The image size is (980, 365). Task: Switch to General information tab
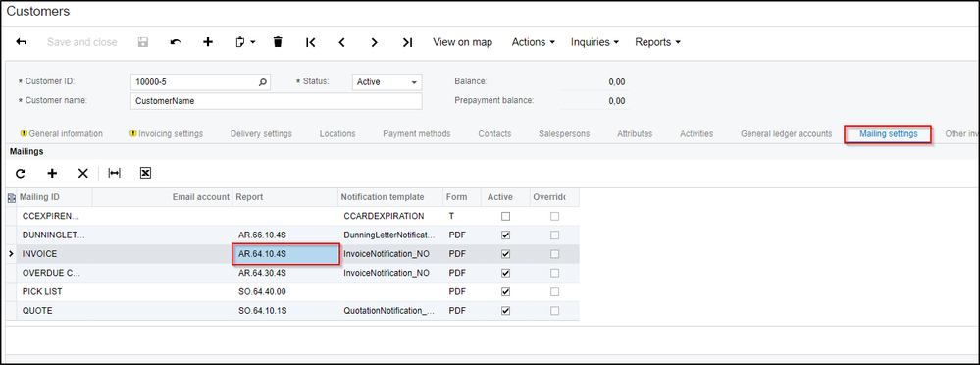61,133
